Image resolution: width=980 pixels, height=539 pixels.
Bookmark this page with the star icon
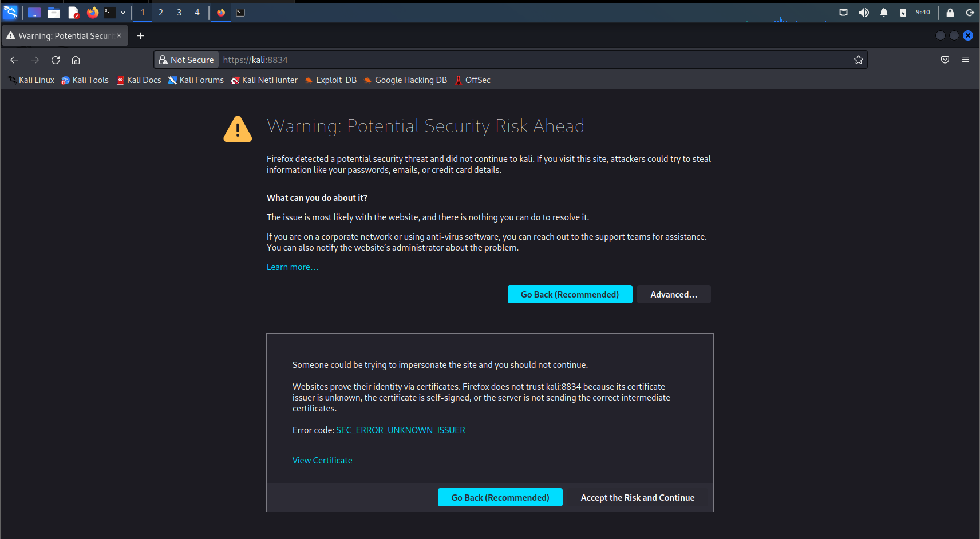(859, 60)
